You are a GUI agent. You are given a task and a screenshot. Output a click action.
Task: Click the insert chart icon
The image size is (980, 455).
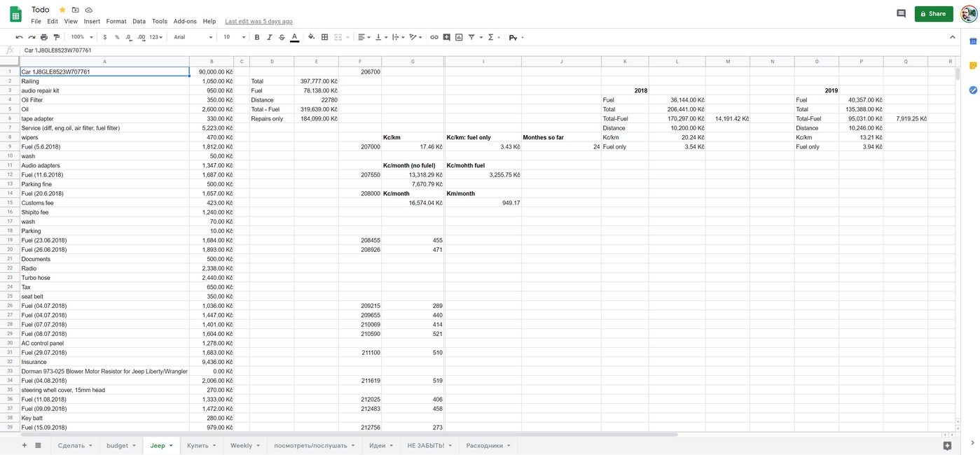point(459,37)
